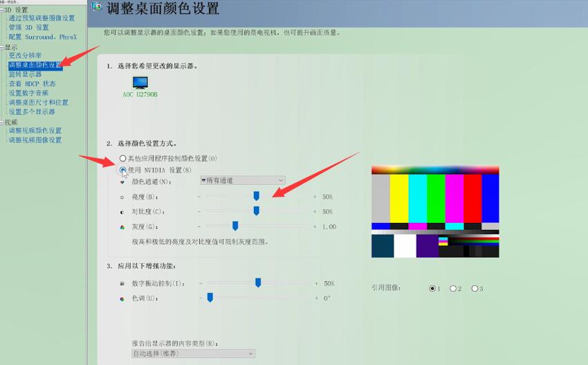The image size is (588, 365).
Task: Select 调整桌面颜色设置 in sidebar
Action: pyautogui.click(x=35, y=65)
